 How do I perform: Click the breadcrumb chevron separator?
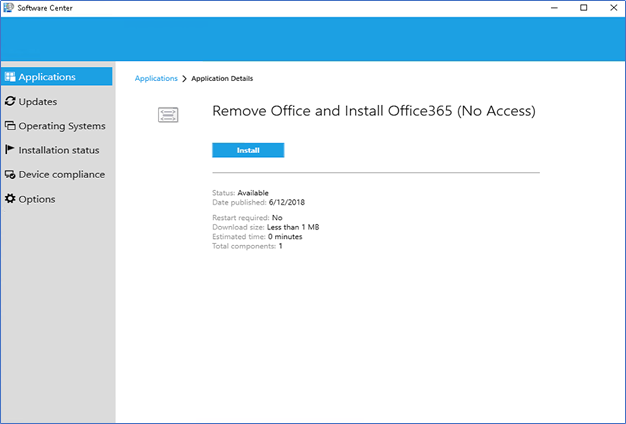185,78
